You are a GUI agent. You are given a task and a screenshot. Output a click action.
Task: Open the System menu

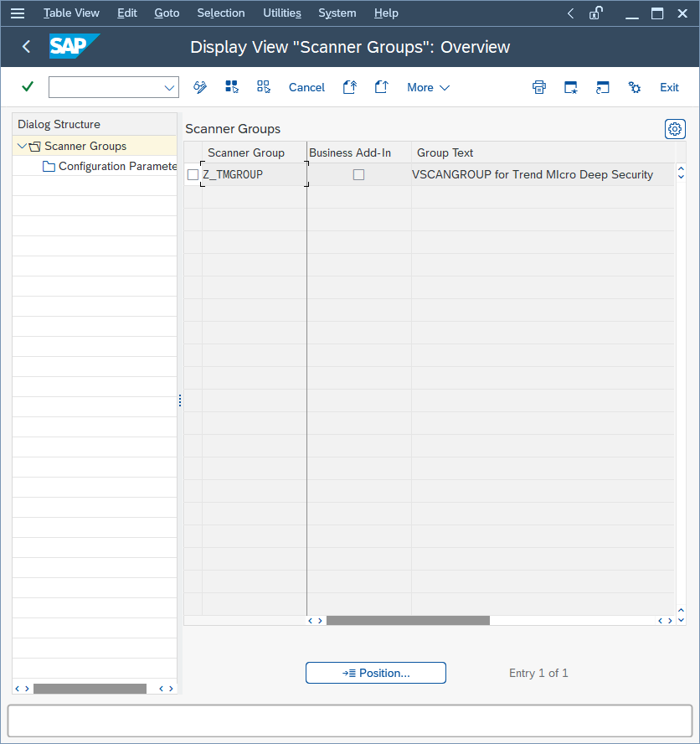(x=337, y=13)
